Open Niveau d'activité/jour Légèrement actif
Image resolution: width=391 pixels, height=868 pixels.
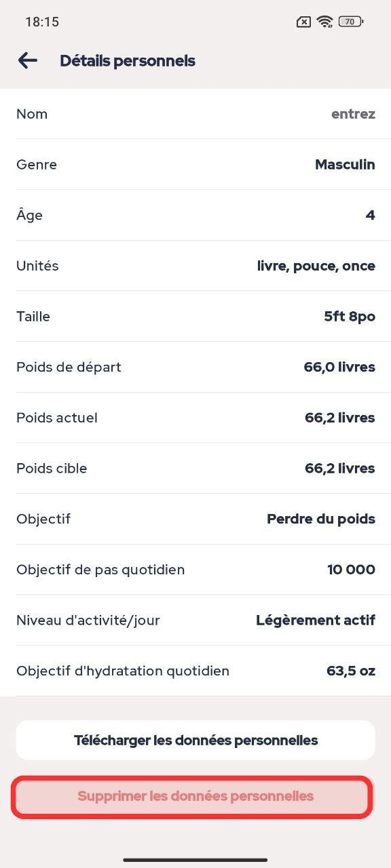pos(195,620)
